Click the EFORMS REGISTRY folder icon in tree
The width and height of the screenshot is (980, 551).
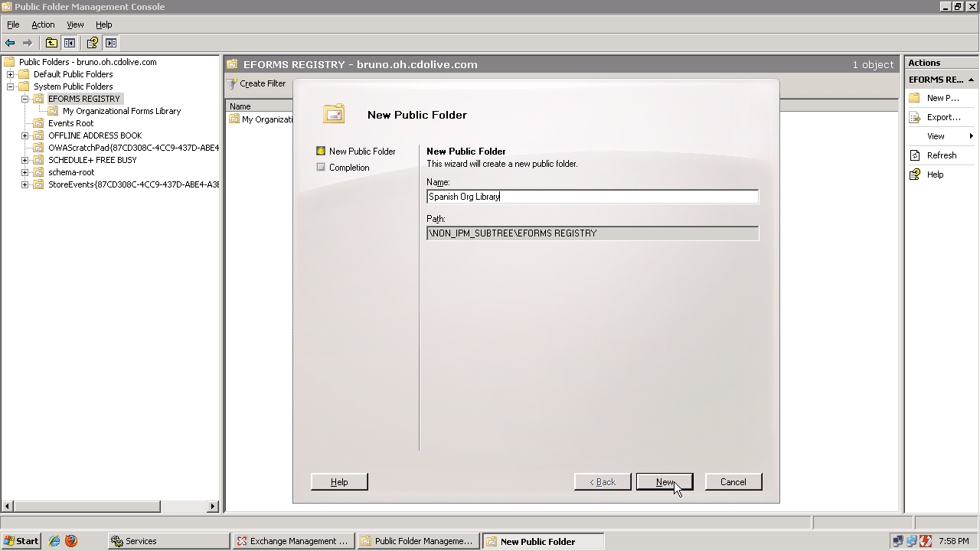pos(38,99)
